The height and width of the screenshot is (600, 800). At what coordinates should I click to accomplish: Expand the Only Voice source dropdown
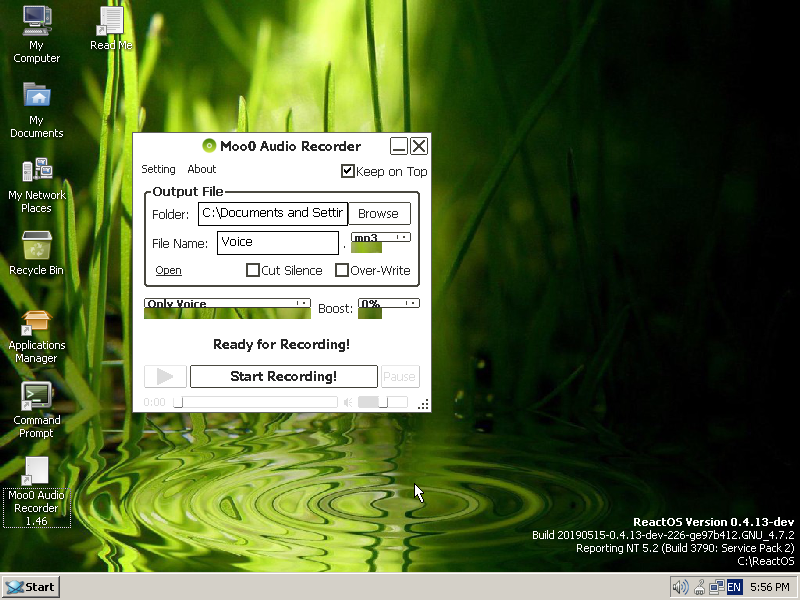pyautogui.click(x=227, y=303)
